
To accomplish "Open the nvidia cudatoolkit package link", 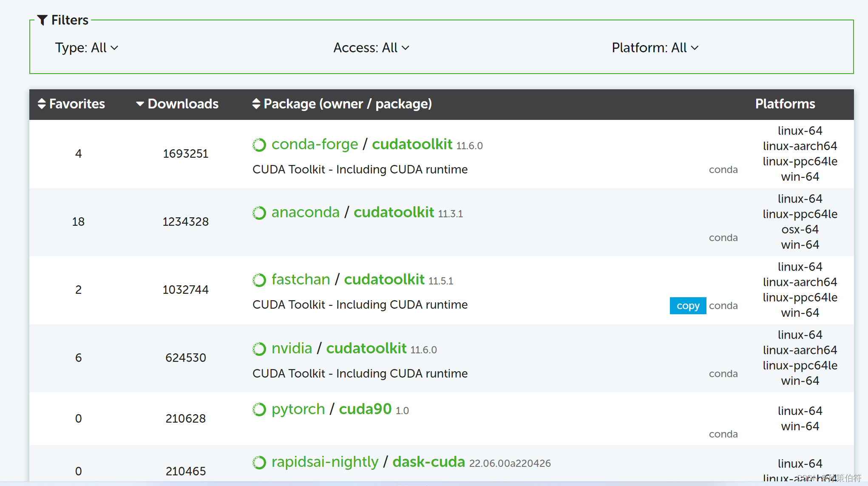I will point(366,349).
